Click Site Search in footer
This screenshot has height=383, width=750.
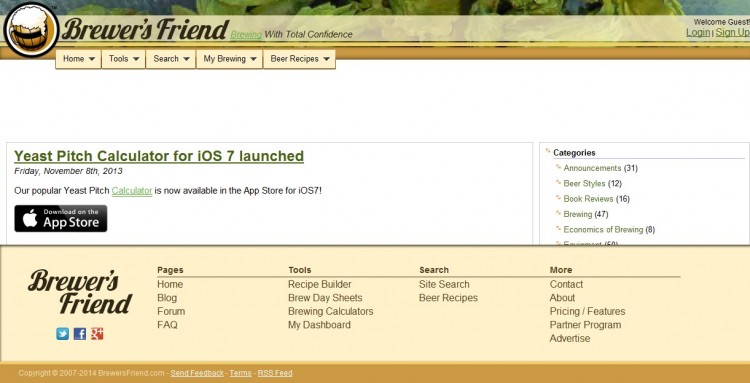click(x=444, y=284)
